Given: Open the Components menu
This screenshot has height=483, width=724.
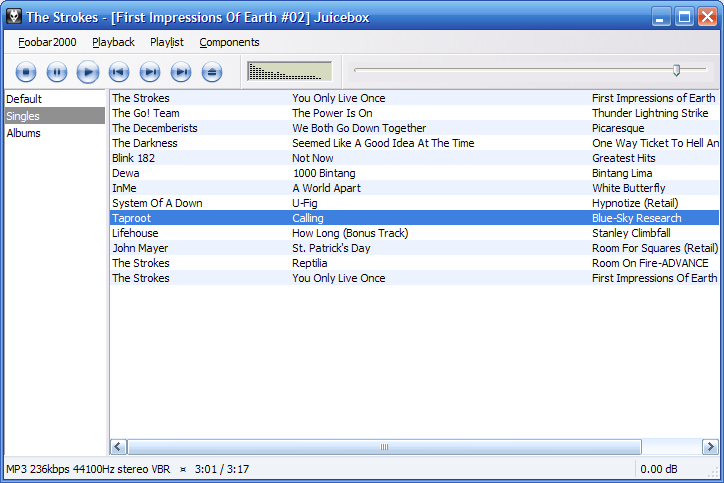Looking at the screenshot, I should click(x=229, y=42).
